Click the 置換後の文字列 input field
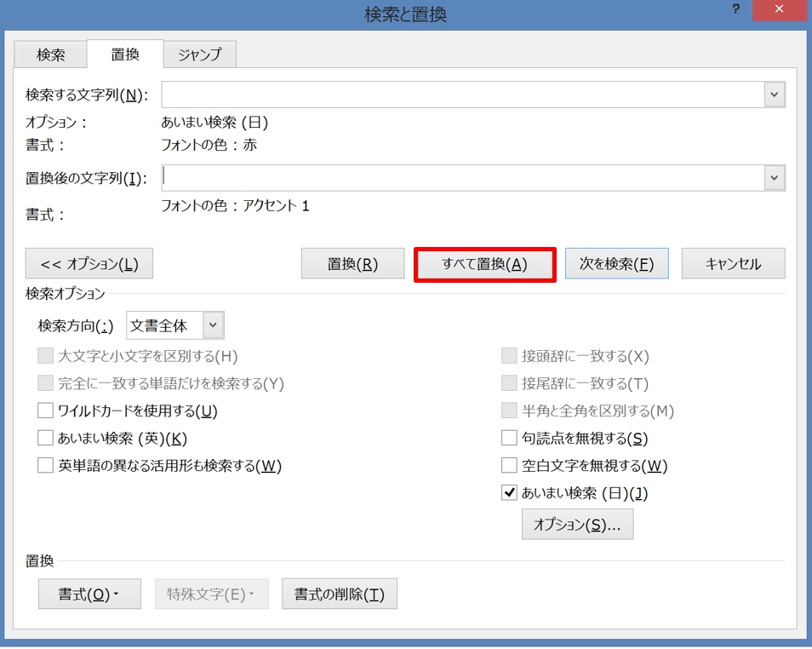The width and height of the screenshot is (812, 649). (463, 178)
